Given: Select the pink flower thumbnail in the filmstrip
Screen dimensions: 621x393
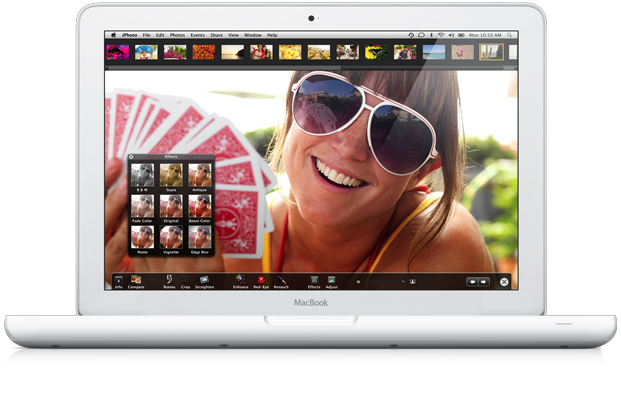Looking at the screenshot, I should (118, 52).
